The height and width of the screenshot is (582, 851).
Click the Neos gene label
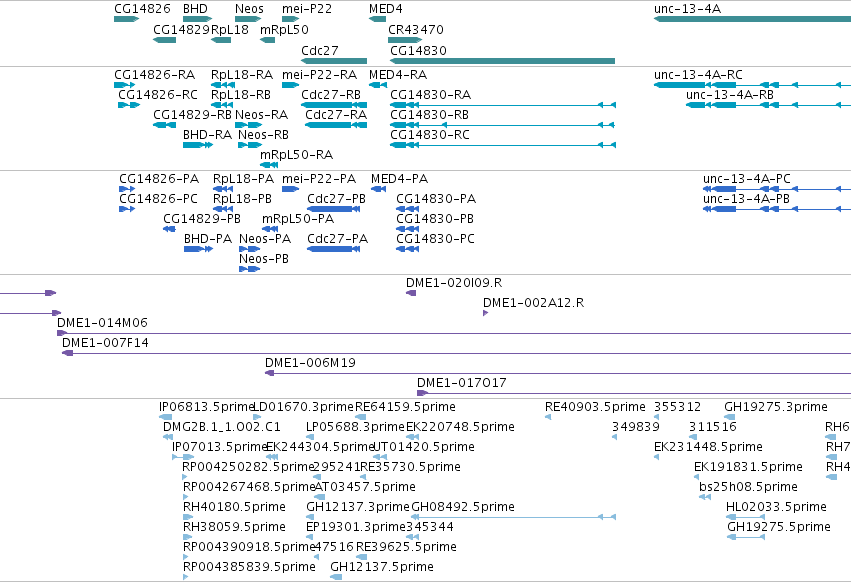(x=249, y=9)
